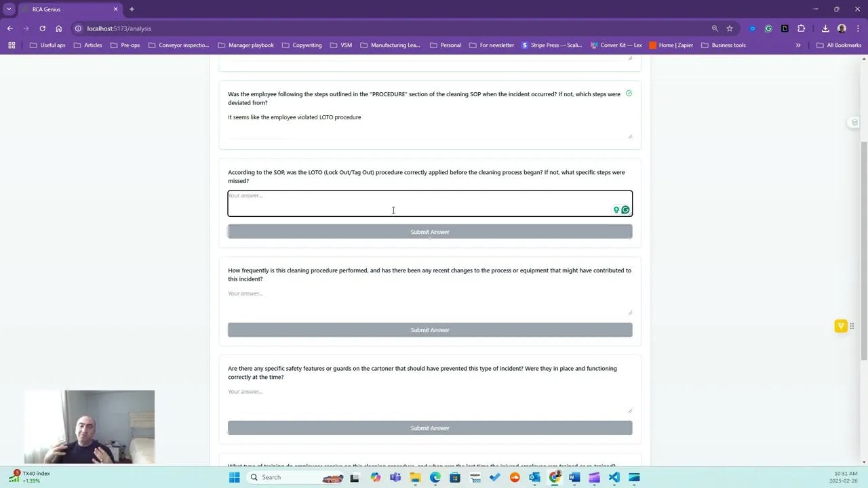Open the Personal bookmark folder
868x488 pixels.
pos(445,45)
